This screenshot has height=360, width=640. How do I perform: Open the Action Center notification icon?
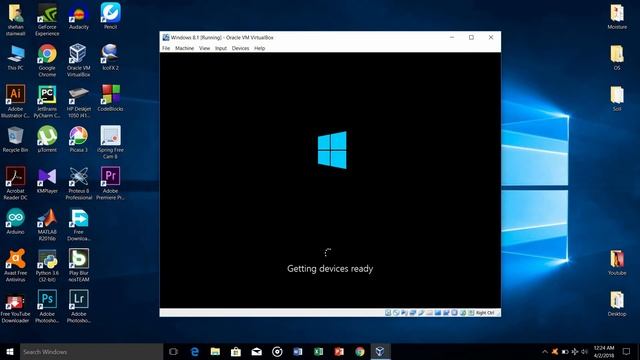(627, 351)
